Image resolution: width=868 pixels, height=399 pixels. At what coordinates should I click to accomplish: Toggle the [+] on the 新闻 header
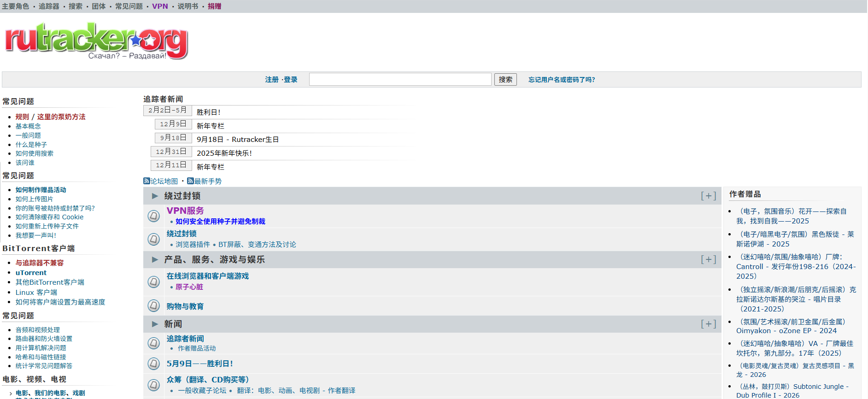point(709,324)
